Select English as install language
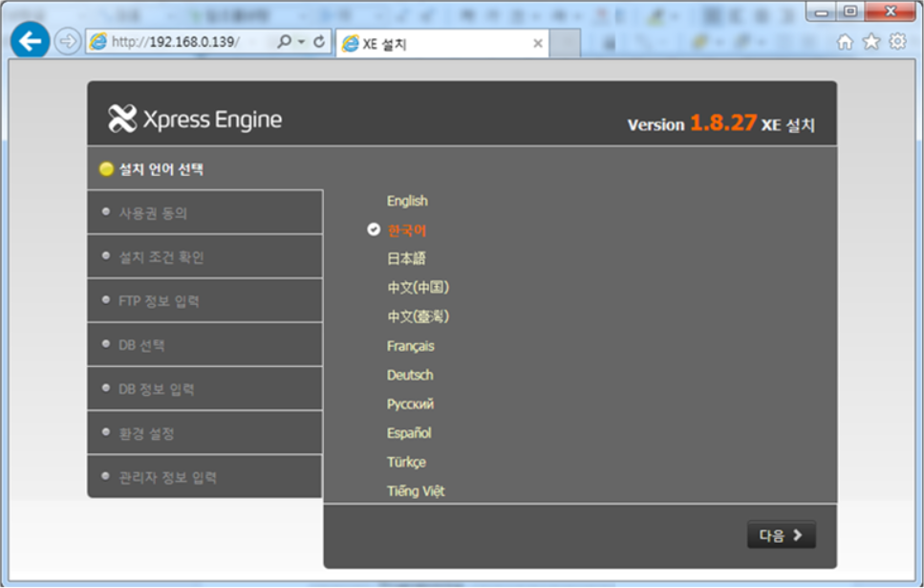This screenshot has height=588, width=924. point(407,201)
